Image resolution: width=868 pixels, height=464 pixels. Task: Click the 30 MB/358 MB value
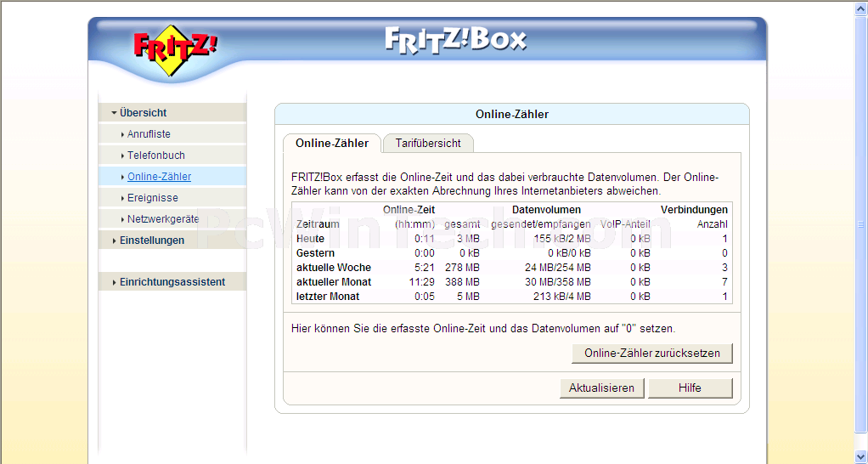click(557, 282)
